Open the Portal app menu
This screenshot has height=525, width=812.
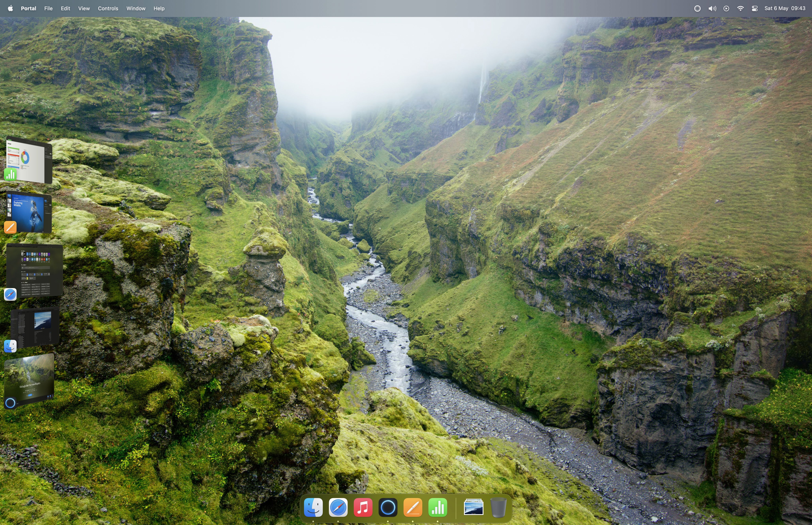pyautogui.click(x=28, y=8)
